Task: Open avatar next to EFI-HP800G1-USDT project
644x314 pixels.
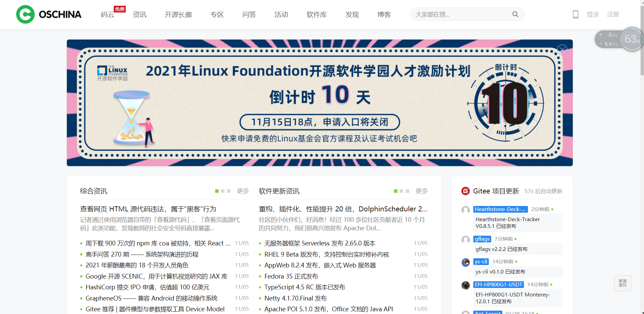Action: coord(466,285)
